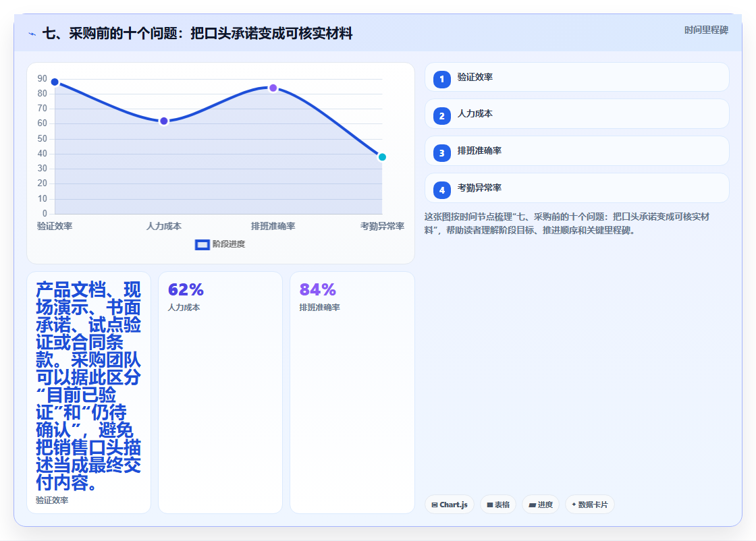Click the 时间里程碑 label in header
The width and height of the screenshot is (756, 541).
pyautogui.click(x=706, y=30)
